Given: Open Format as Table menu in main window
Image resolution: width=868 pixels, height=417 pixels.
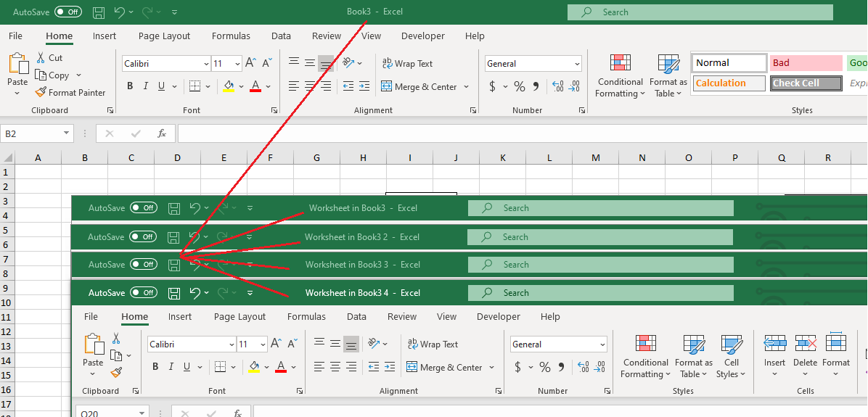Looking at the screenshot, I should coord(668,77).
